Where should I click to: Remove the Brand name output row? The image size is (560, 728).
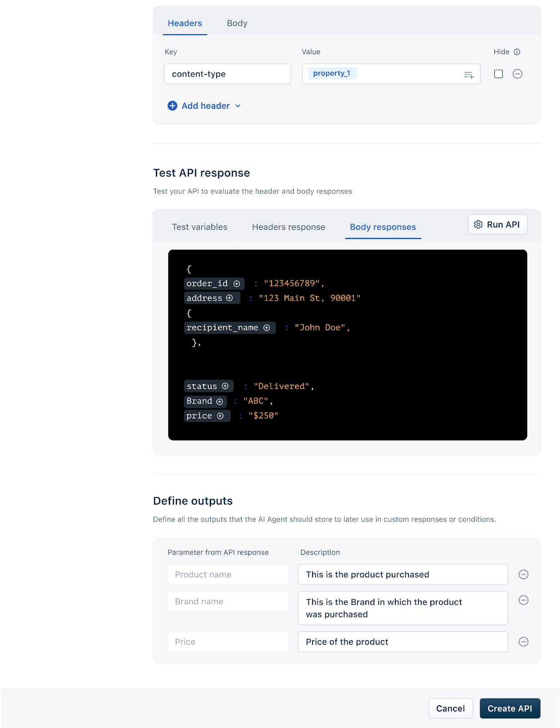[x=524, y=600]
